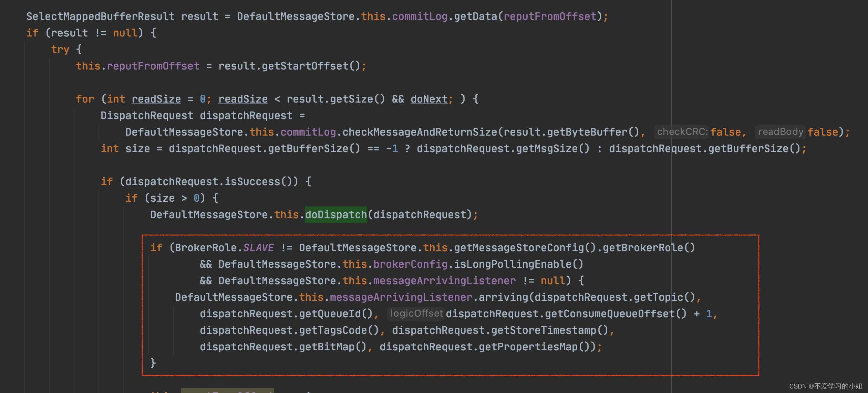
Task: Click dispatchRequest.isSuccess() condition
Action: point(209,182)
